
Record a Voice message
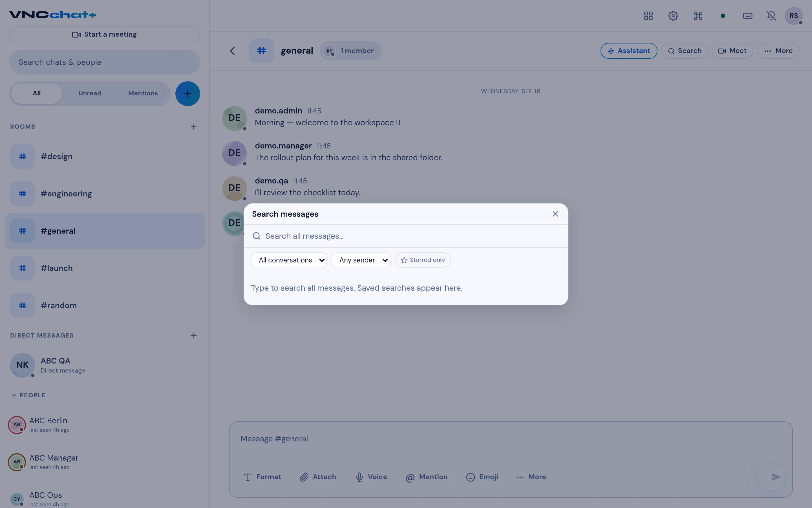point(371,477)
